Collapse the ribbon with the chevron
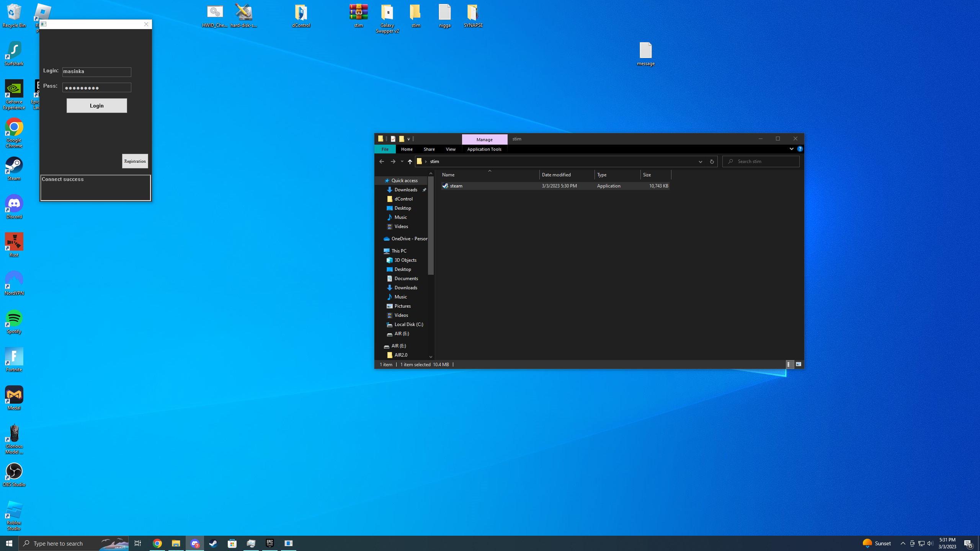Screen dimensions: 980x551 point(791,149)
